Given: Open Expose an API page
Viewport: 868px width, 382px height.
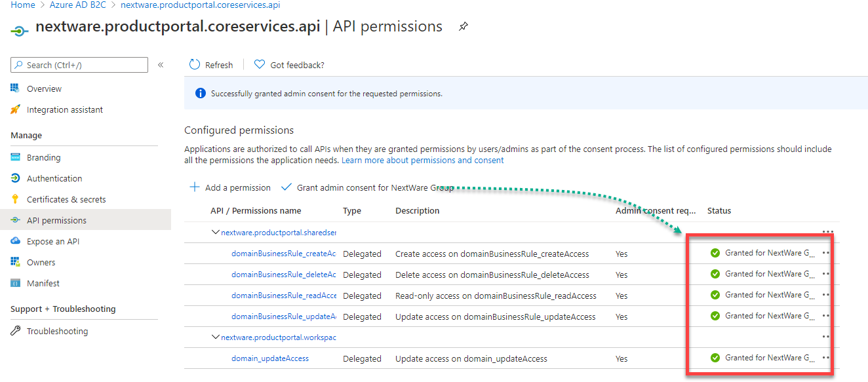Looking at the screenshot, I should (x=52, y=241).
